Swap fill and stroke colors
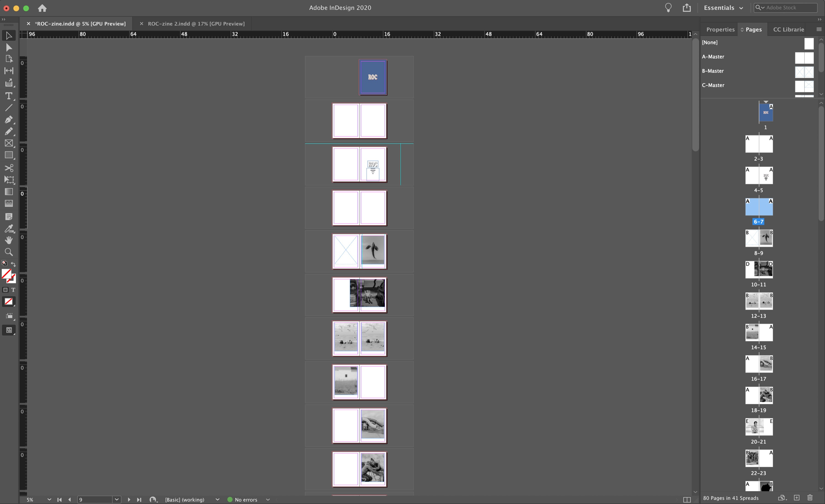 tap(13, 264)
